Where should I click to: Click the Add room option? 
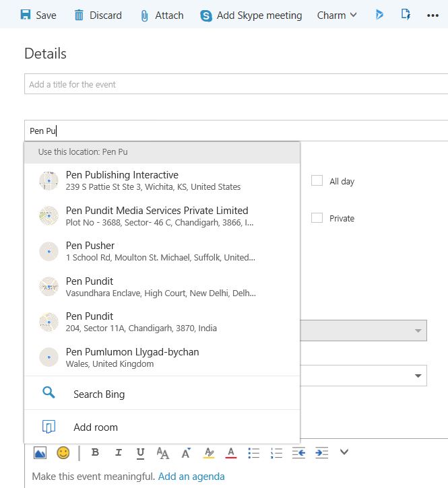[162, 427]
